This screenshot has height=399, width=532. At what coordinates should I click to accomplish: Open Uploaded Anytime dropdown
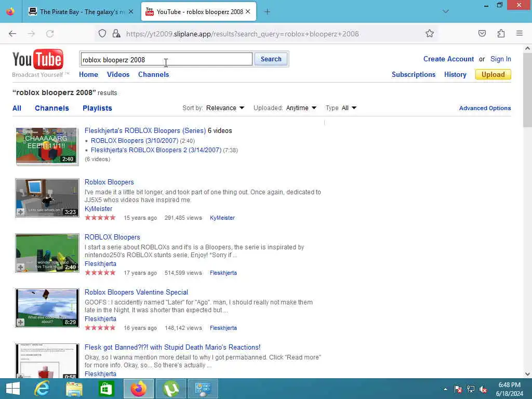[x=301, y=108]
